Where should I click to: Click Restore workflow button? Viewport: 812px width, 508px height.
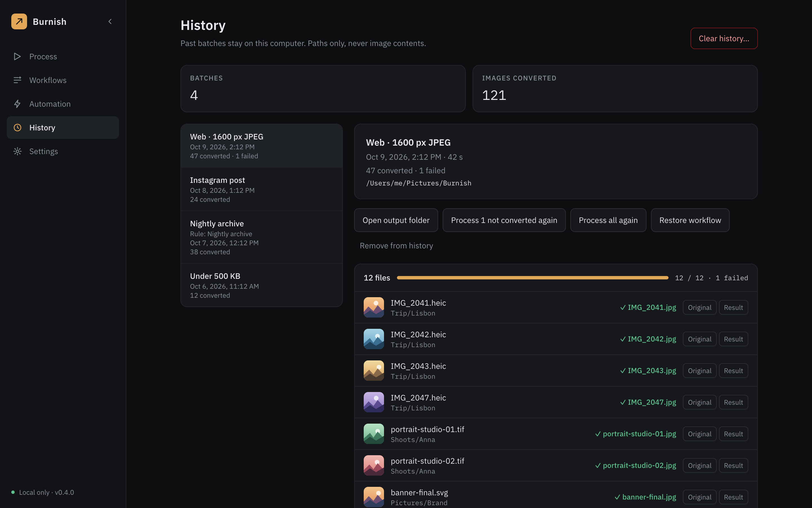pyautogui.click(x=690, y=220)
